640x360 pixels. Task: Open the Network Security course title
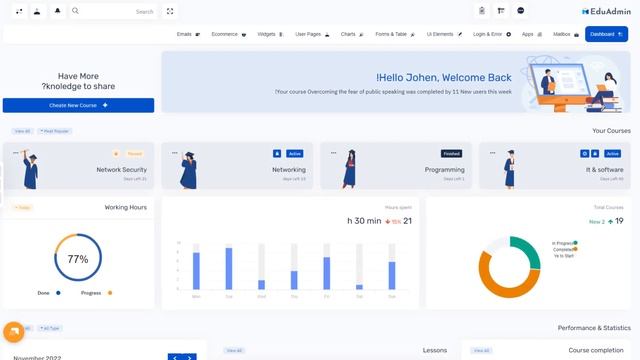click(122, 169)
